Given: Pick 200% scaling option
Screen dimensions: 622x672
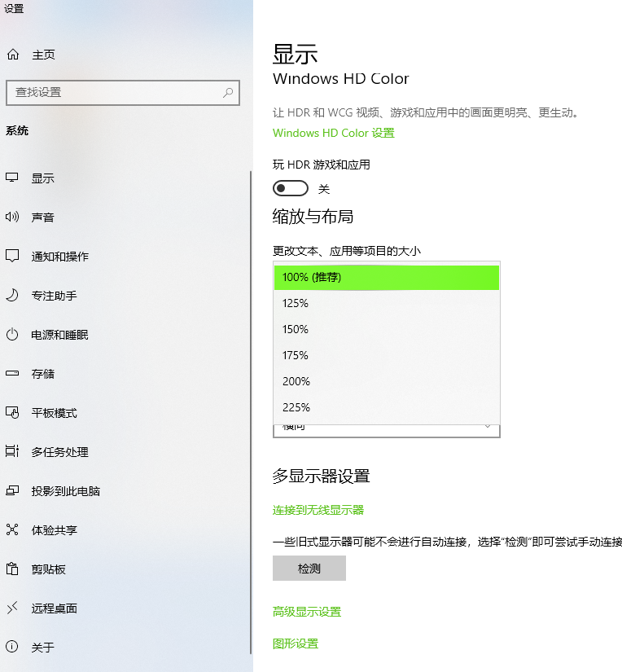Looking at the screenshot, I should tap(387, 381).
